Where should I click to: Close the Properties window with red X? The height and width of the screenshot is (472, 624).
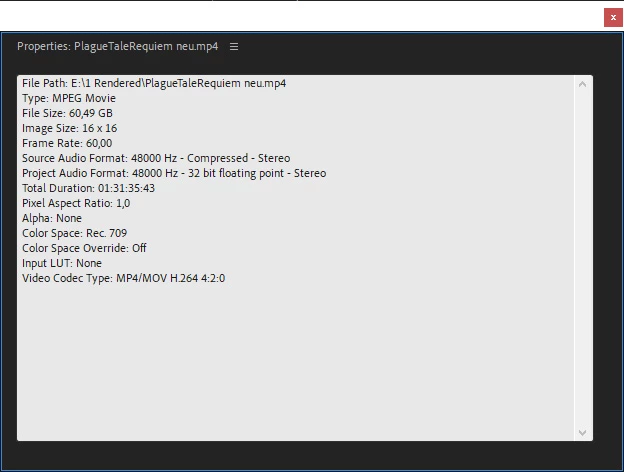(x=613, y=18)
